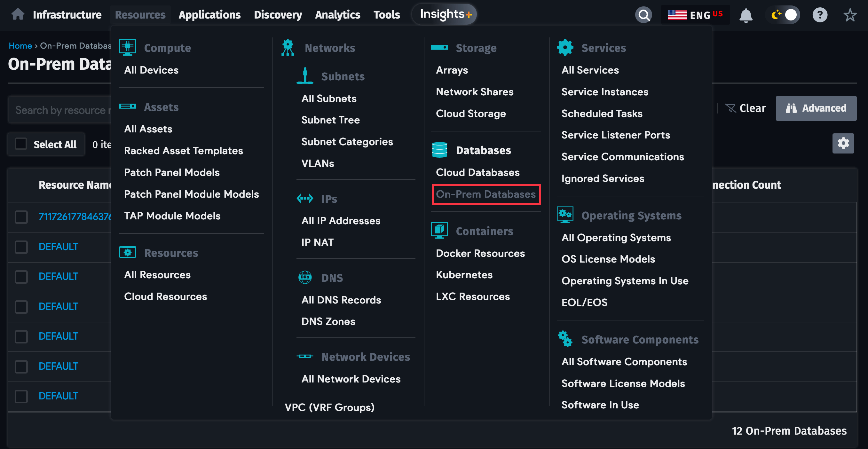The image size is (868, 449).
Task: Click the Services gear icon
Action: 565,48
